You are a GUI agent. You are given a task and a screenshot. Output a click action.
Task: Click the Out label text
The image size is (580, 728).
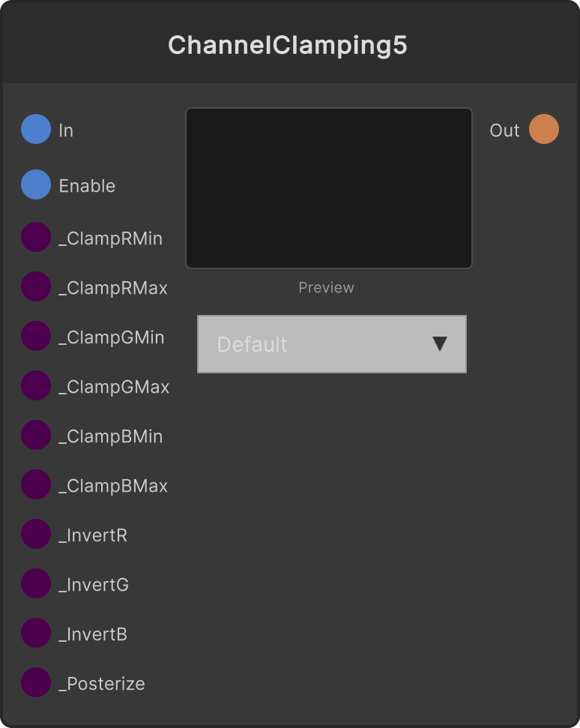pyautogui.click(x=504, y=130)
